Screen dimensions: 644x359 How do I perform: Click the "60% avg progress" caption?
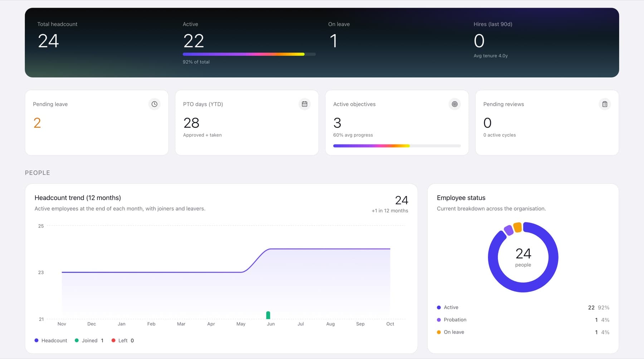353,135
